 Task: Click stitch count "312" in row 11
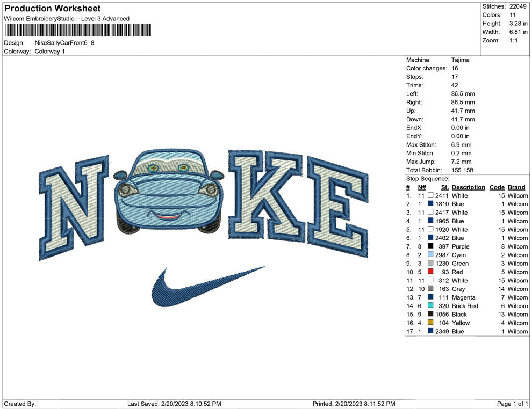click(x=444, y=280)
